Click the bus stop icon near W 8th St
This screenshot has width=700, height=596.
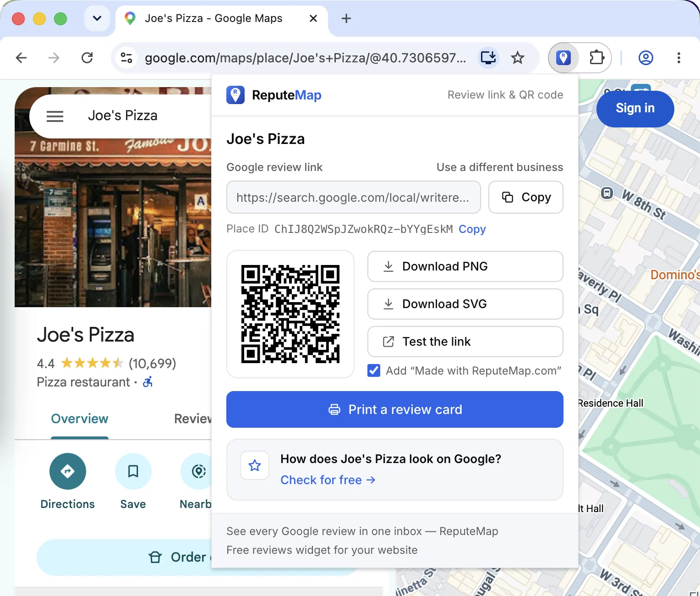[x=607, y=193]
